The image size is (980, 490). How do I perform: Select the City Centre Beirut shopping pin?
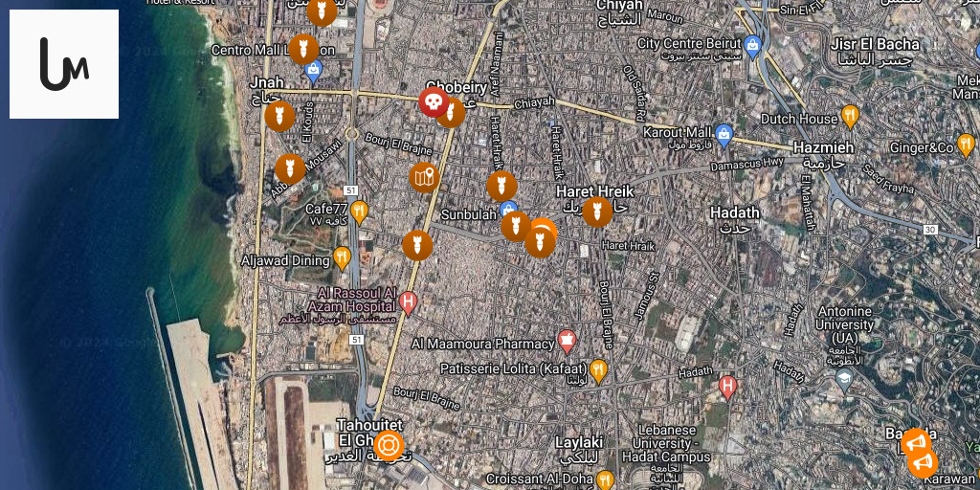point(753,47)
